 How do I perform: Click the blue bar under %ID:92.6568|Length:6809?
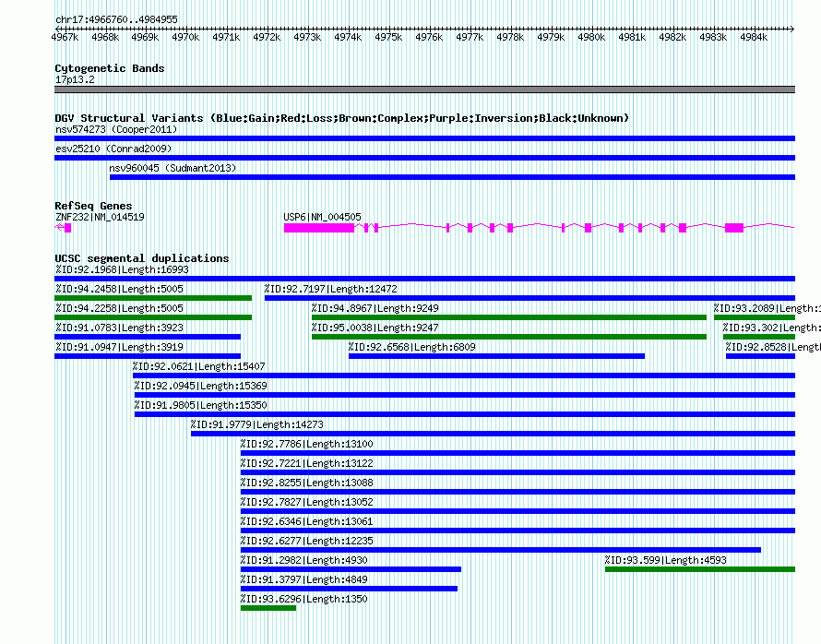click(x=496, y=356)
